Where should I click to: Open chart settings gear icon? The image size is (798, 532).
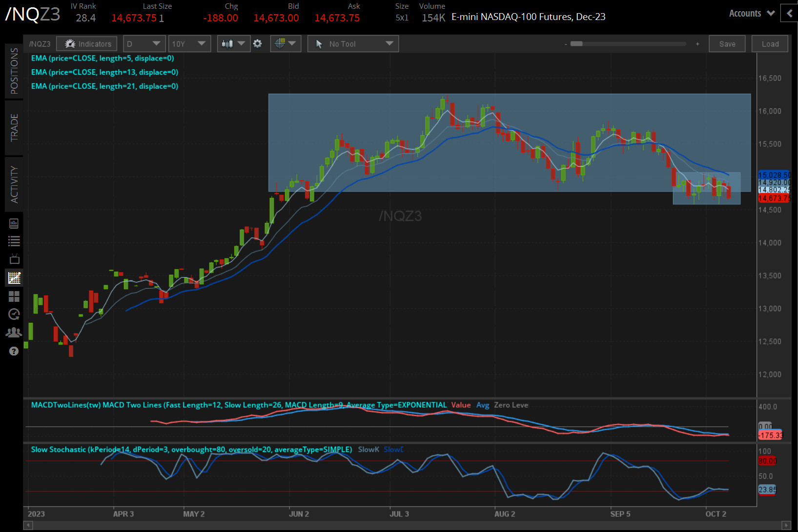(258, 44)
